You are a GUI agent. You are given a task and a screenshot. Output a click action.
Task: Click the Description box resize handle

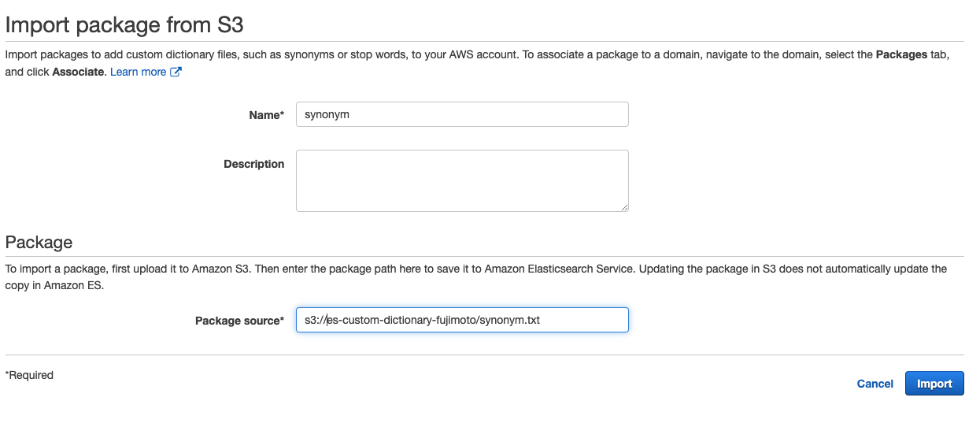[624, 207]
